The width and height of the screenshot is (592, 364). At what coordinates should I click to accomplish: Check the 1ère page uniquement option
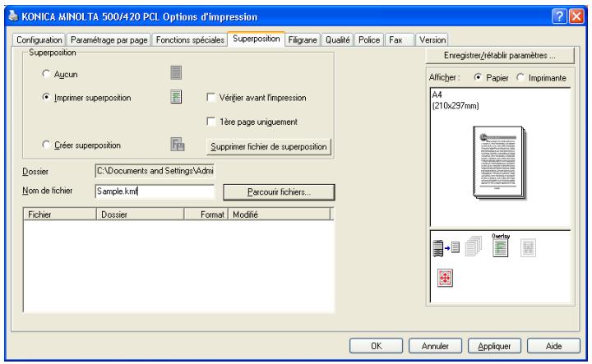click(211, 122)
